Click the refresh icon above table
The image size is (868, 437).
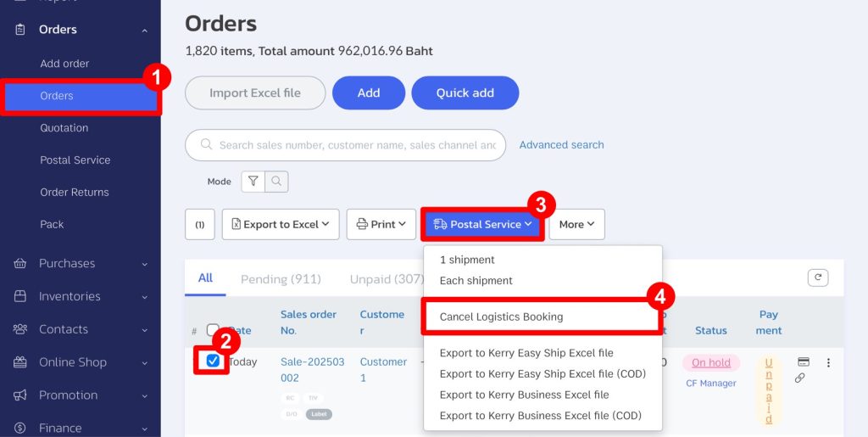[x=818, y=277]
